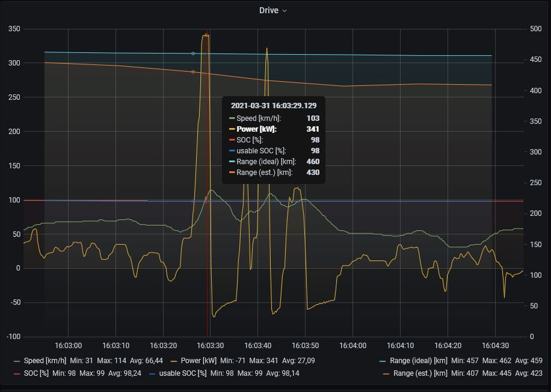Click red SOC legend color line
The height and width of the screenshot is (392, 551).
click(17, 374)
